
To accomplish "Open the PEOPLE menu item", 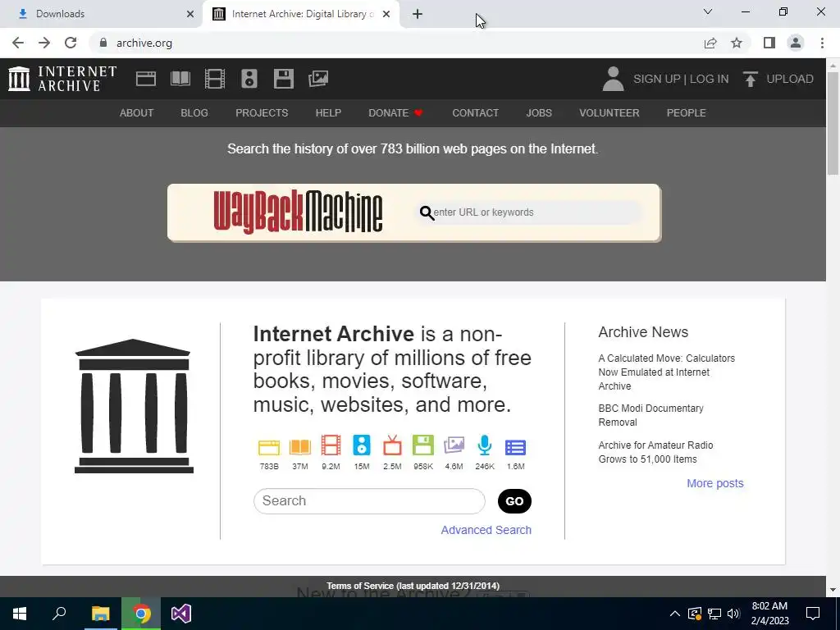I will coord(687,113).
